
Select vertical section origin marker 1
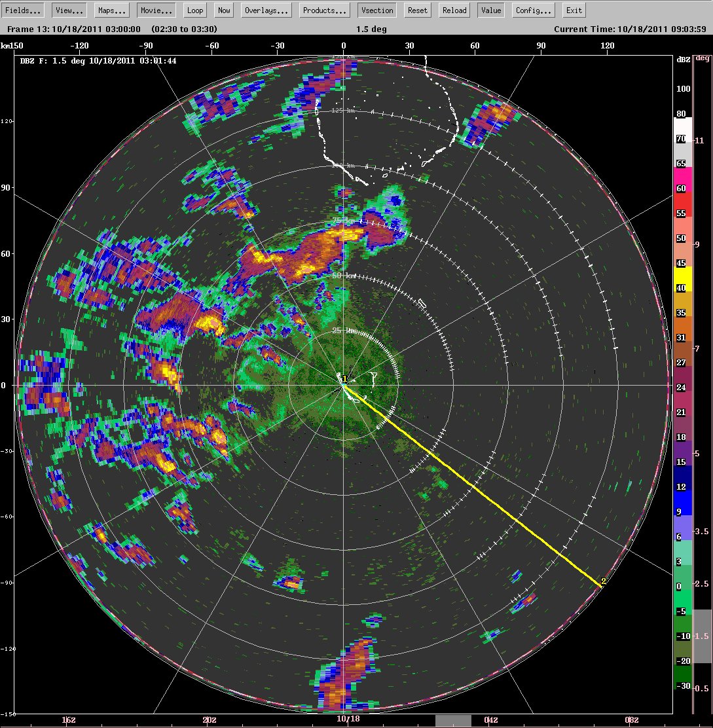[x=344, y=379]
